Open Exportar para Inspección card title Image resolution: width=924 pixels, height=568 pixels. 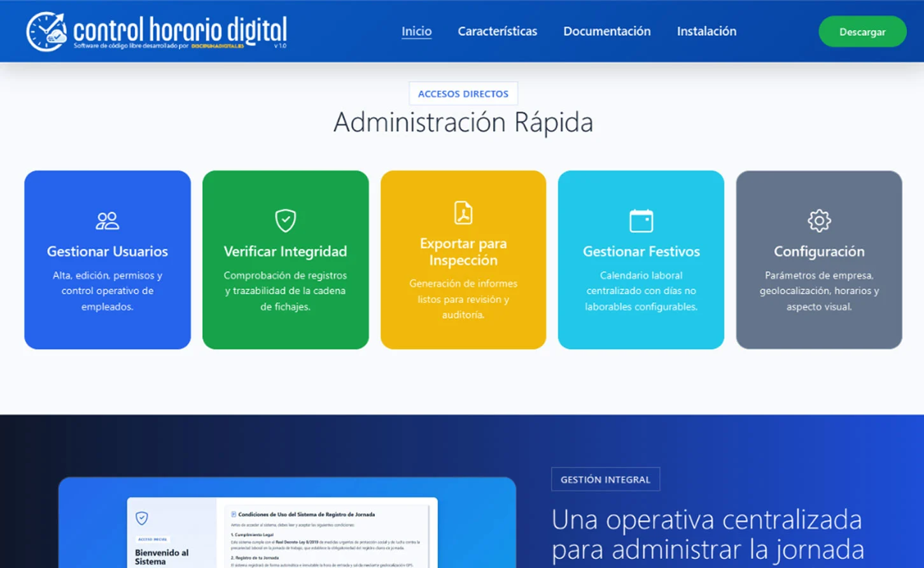(x=463, y=252)
